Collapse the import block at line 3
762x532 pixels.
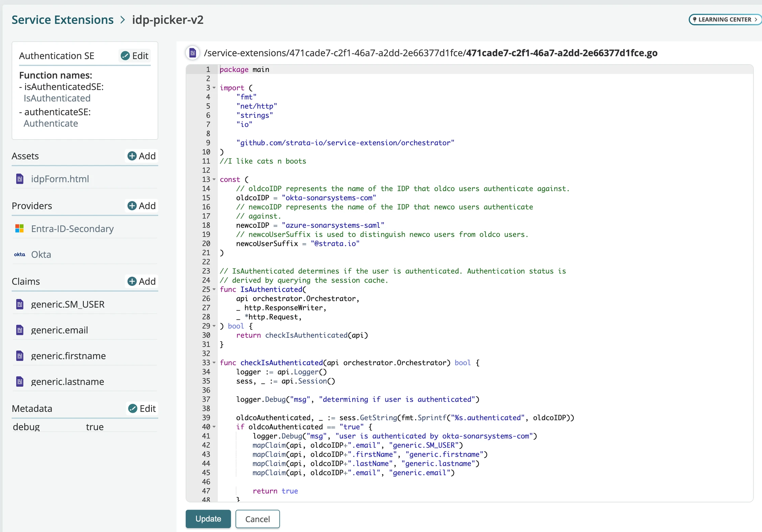click(x=214, y=88)
